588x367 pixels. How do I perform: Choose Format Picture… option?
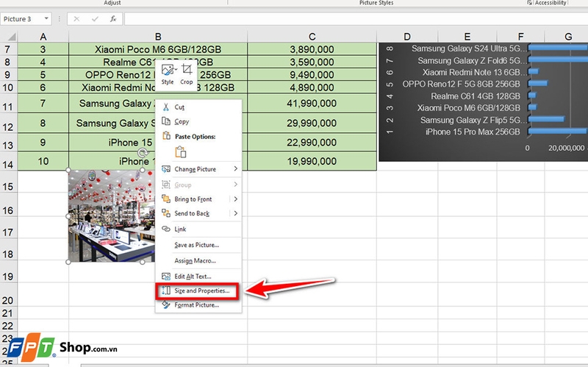click(196, 305)
